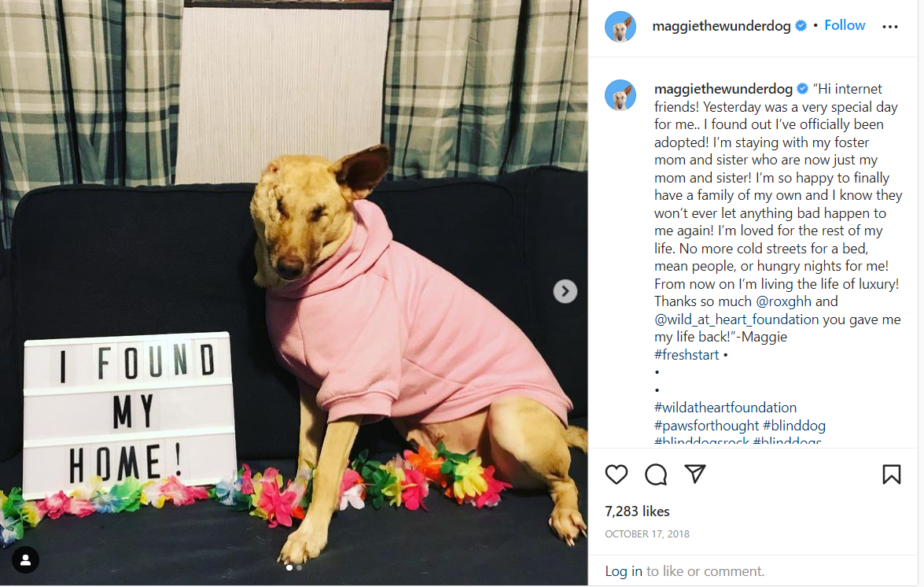Jump to second carousel dot indicator
Image resolution: width=924 pixels, height=587 pixels.
(x=300, y=568)
